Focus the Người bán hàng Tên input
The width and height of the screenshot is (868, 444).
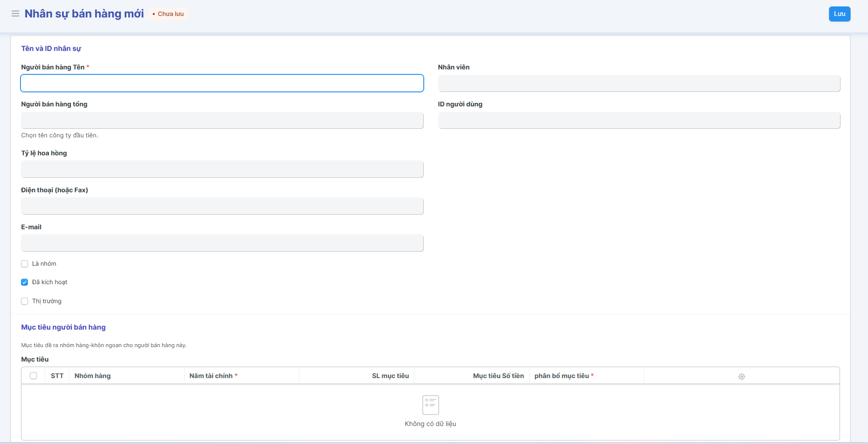222,83
